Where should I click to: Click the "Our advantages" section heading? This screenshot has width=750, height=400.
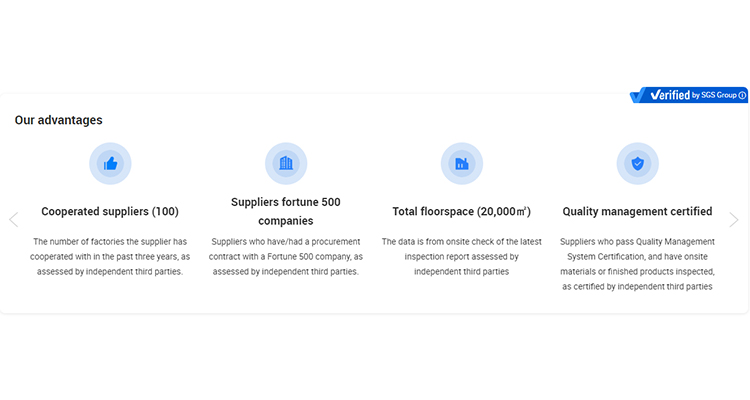[58, 120]
